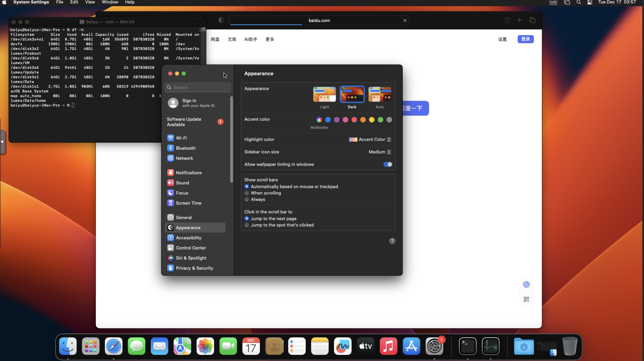Open Control Center settings
This screenshot has height=361, width=644.
195,248
